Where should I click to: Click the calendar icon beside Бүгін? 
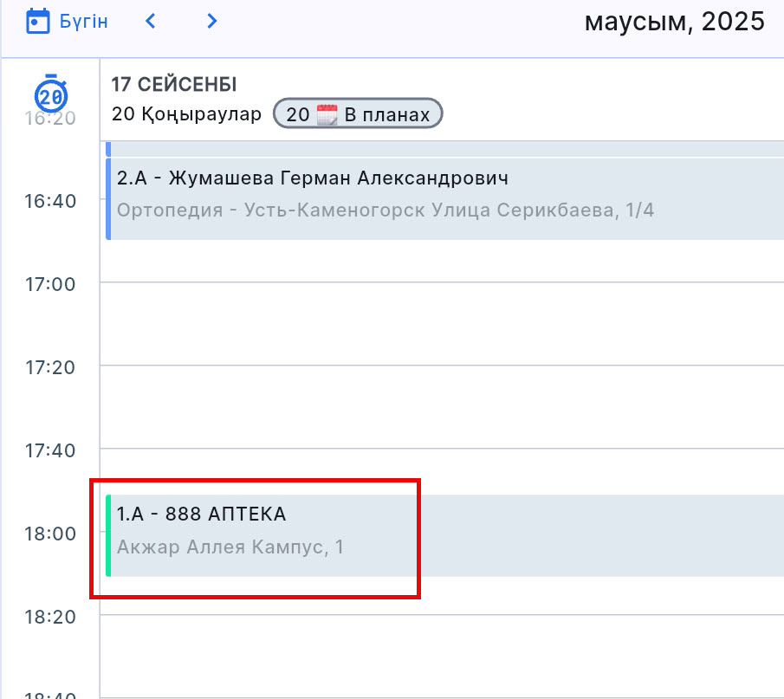38,21
